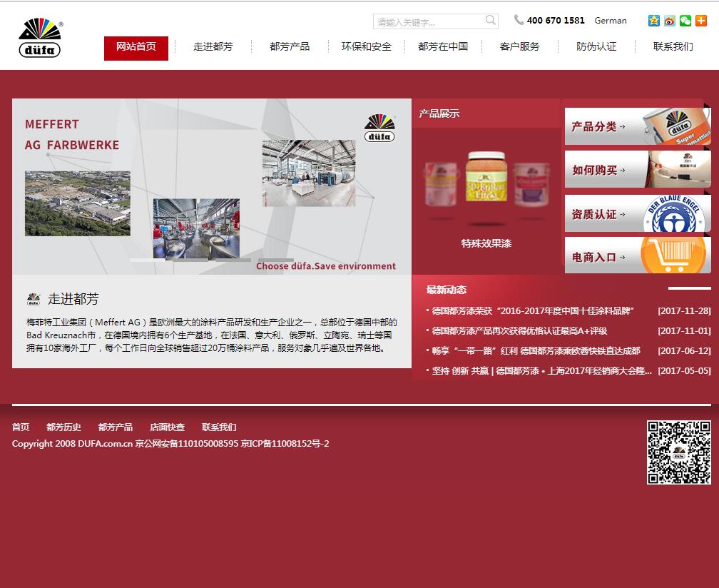719x588 pixels.
Task: Click the 京ICP备11008152号-2 record text
Action: 285,444
